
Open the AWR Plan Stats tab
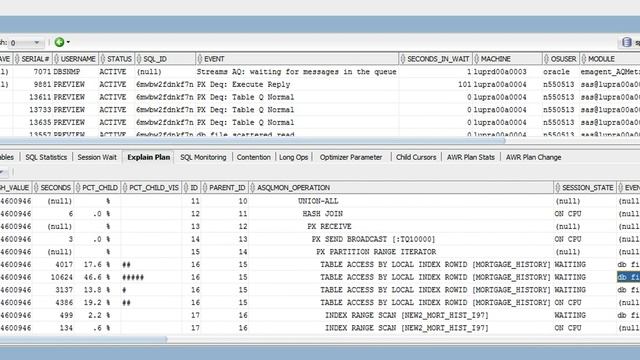pyautogui.click(x=471, y=157)
